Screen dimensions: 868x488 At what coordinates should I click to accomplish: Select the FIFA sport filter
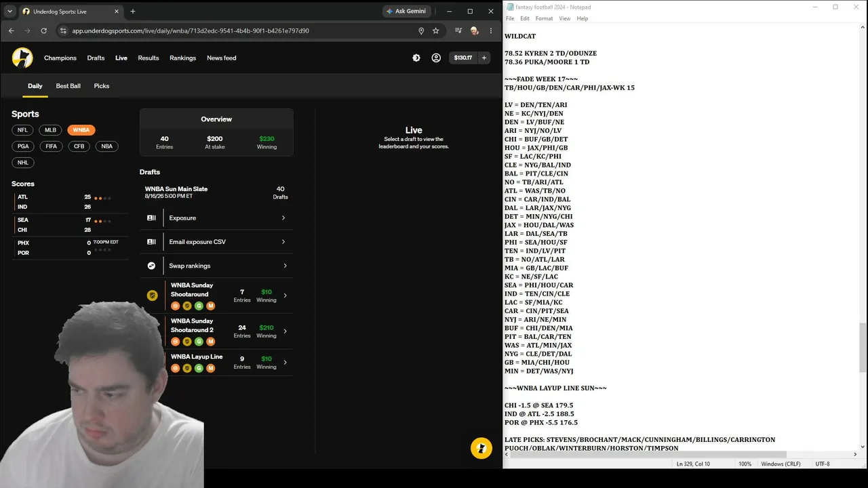[52, 146]
